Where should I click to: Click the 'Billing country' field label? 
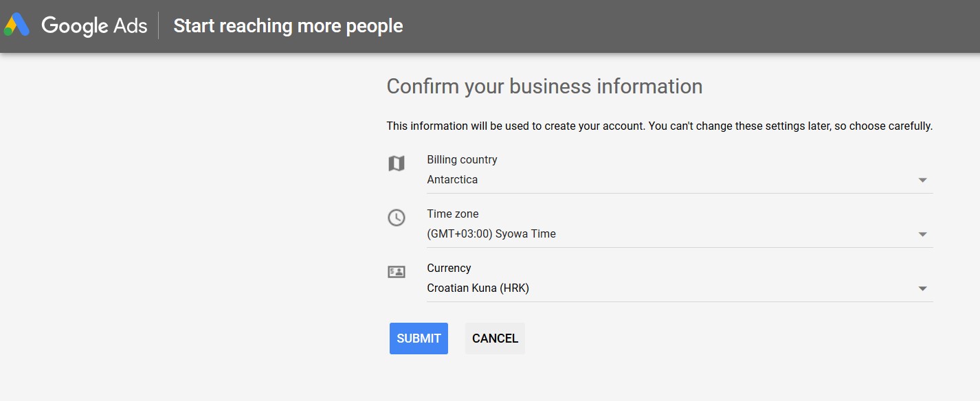click(x=462, y=159)
